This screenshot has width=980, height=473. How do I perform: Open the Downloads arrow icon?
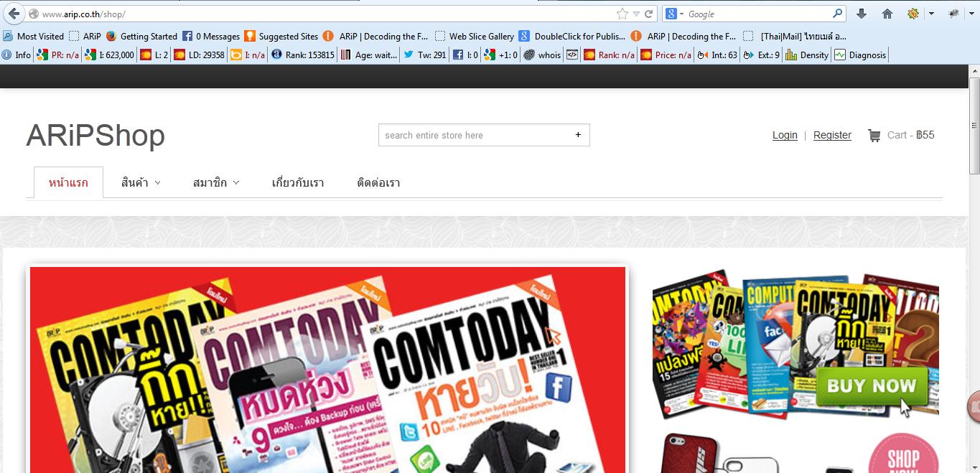tap(862, 14)
